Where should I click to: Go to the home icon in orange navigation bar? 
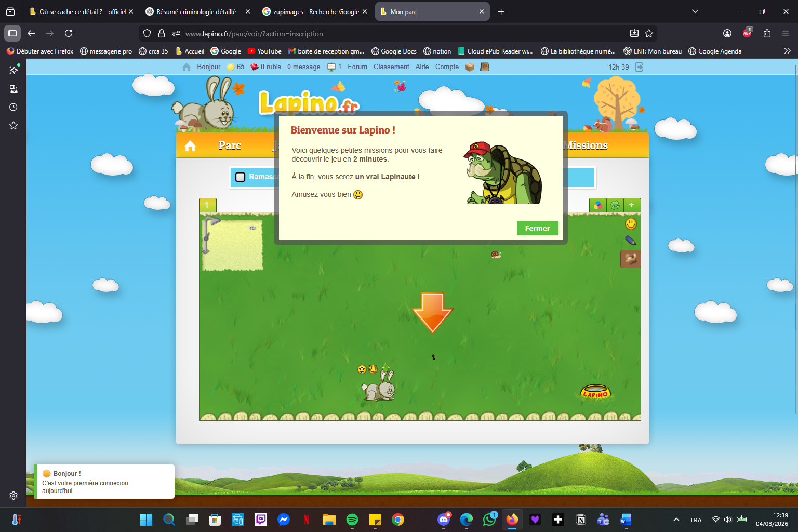point(190,146)
